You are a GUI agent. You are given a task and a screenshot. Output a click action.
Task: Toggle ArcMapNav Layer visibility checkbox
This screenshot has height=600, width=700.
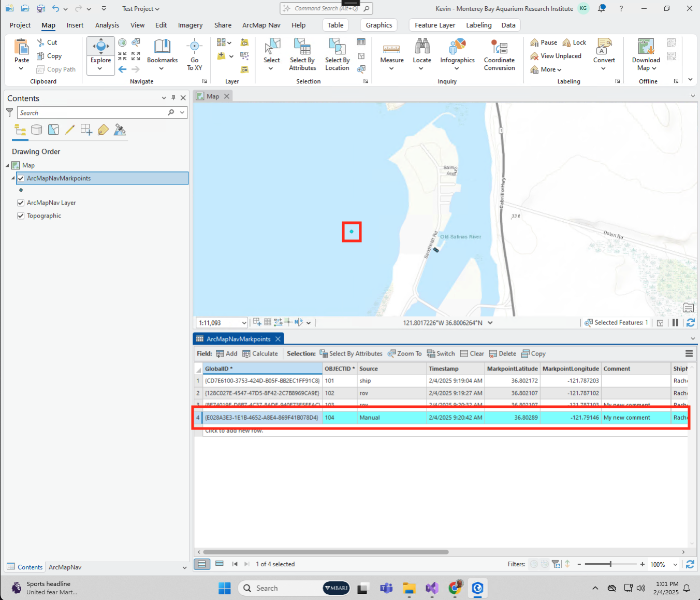21,203
